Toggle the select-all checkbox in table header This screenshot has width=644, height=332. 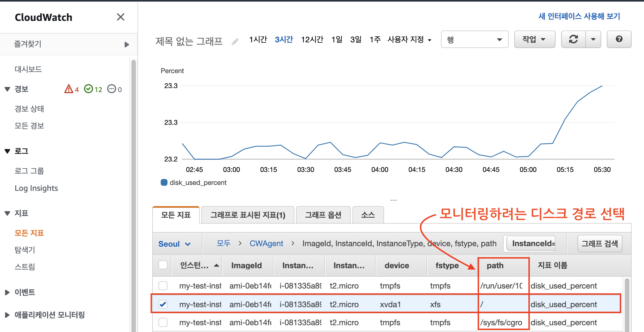point(163,265)
